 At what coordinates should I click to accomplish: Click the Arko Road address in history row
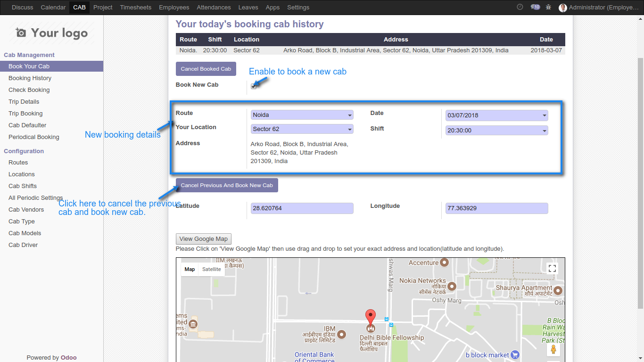click(x=396, y=50)
